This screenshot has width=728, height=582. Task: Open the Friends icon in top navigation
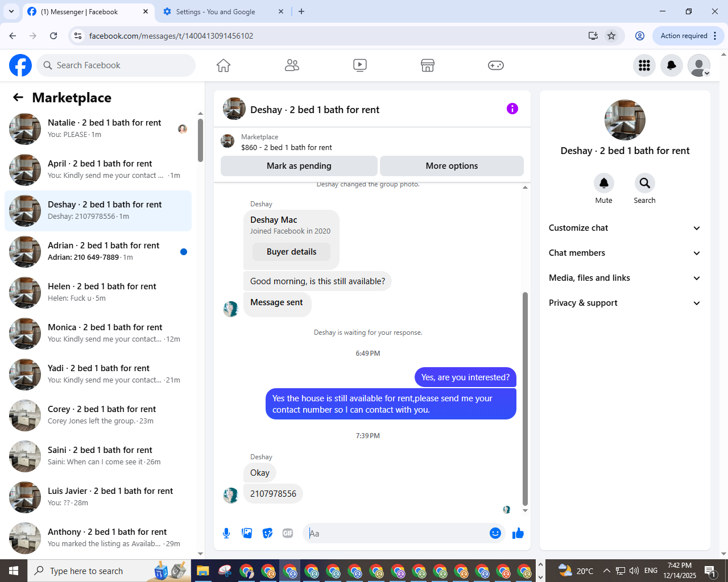click(292, 65)
